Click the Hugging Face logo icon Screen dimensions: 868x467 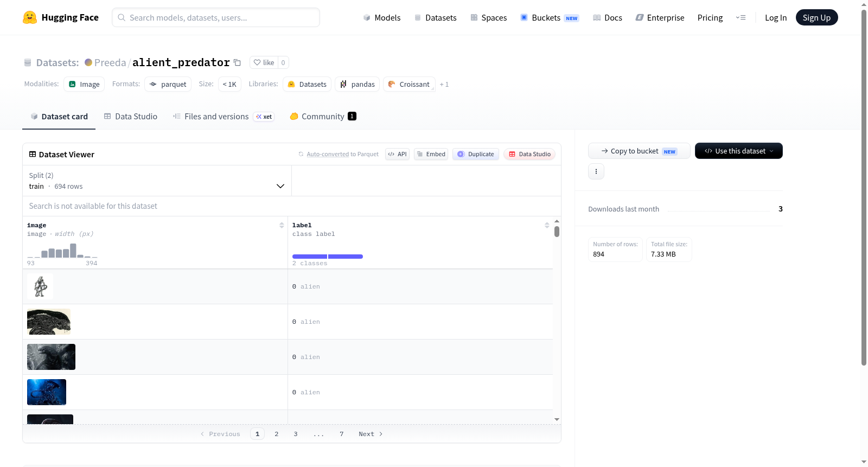[x=30, y=17]
